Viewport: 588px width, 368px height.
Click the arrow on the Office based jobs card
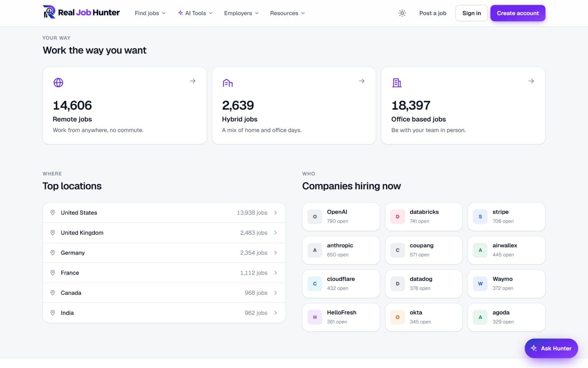[531, 81]
